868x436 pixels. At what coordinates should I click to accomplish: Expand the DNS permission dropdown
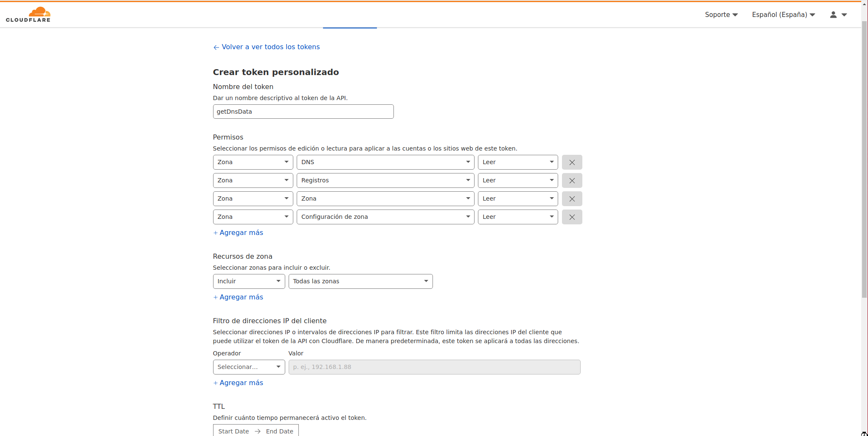pyautogui.click(x=385, y=162)
